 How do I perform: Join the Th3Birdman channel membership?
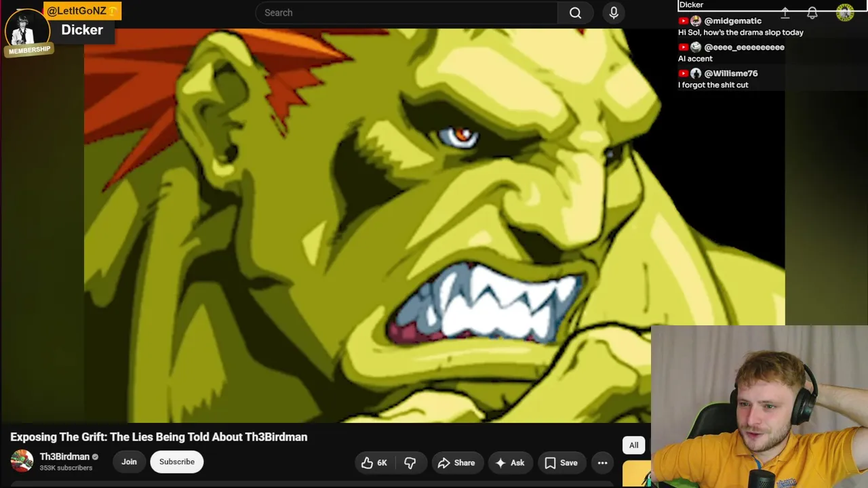[129, 462]
